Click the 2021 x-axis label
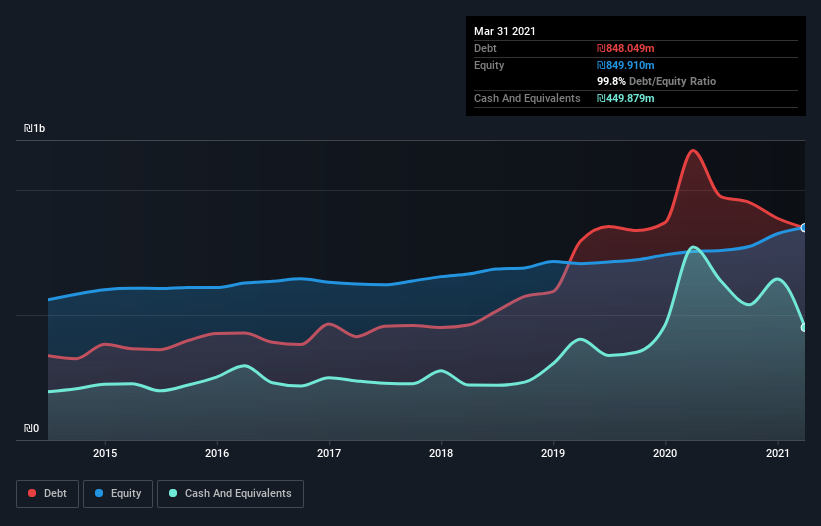 coord(778,453)
